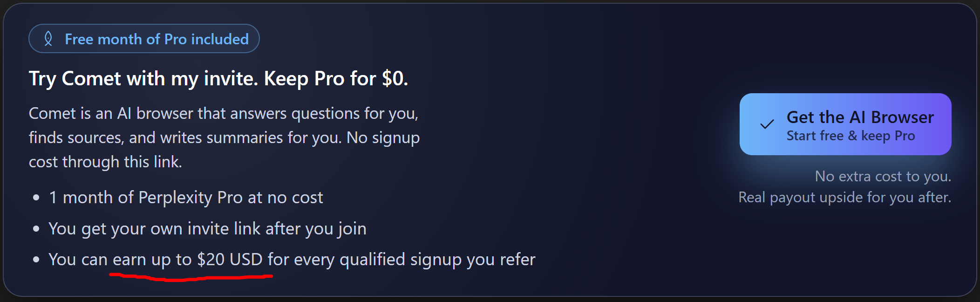980x302 pixels.
Task: Click 'You get your own invite link' item
Action: [x=207, y=229]
